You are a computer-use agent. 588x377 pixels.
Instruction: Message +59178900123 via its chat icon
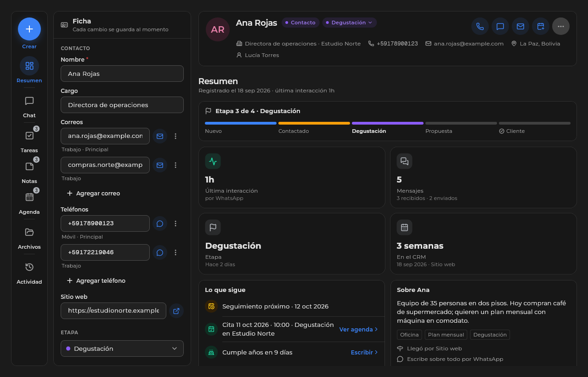click(x=160, y=223)
